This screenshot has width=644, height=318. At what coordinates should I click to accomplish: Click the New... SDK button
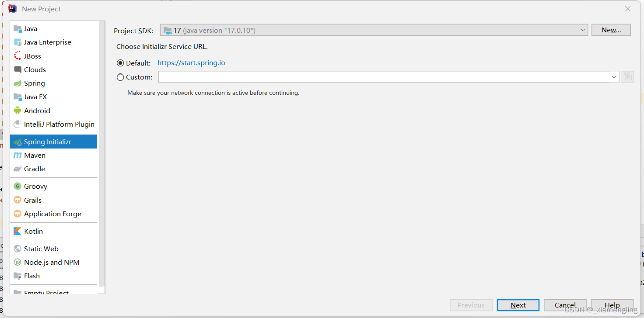click(611, 30)
